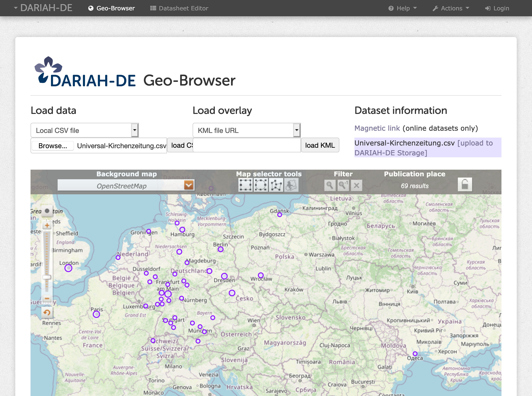532x396 pixels.
Task: Select the polygon map selector tool
Action: click(x=276, y=185)
